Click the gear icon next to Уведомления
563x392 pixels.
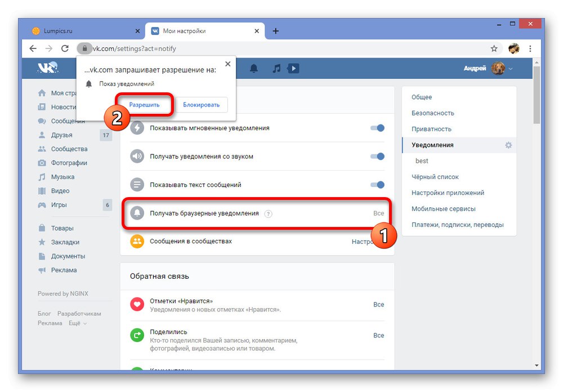(x=508, y=145)
